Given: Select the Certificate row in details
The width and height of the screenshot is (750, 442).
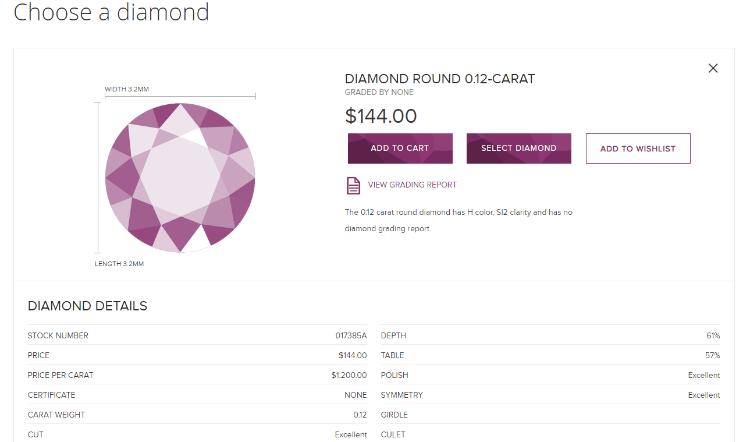Looking at the screenshot, I should [x=197, y=395].
